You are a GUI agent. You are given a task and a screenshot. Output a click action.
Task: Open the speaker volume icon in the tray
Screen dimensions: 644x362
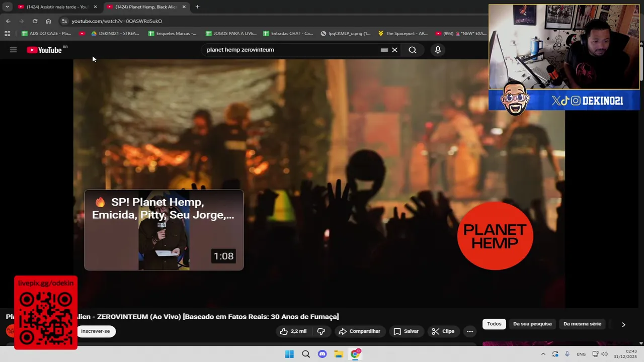(604, 354)
